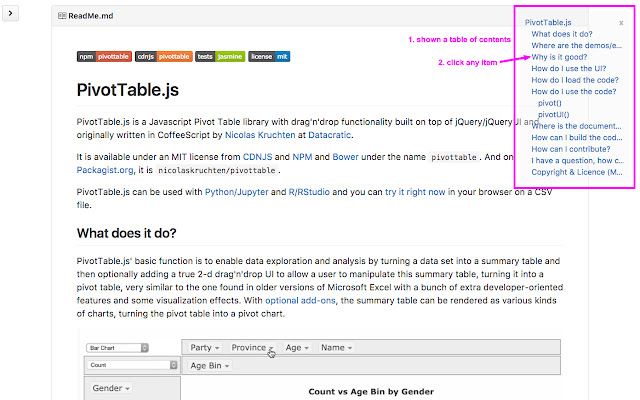Image resolution: width=640 pixels, height=400 pixels.
Task: Click the ReadMe.md file icon
Action: 62,16
